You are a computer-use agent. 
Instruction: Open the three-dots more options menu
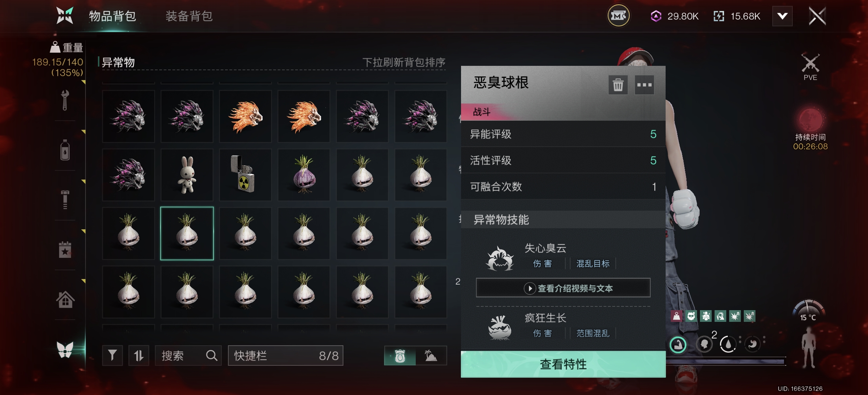(644, 85)
